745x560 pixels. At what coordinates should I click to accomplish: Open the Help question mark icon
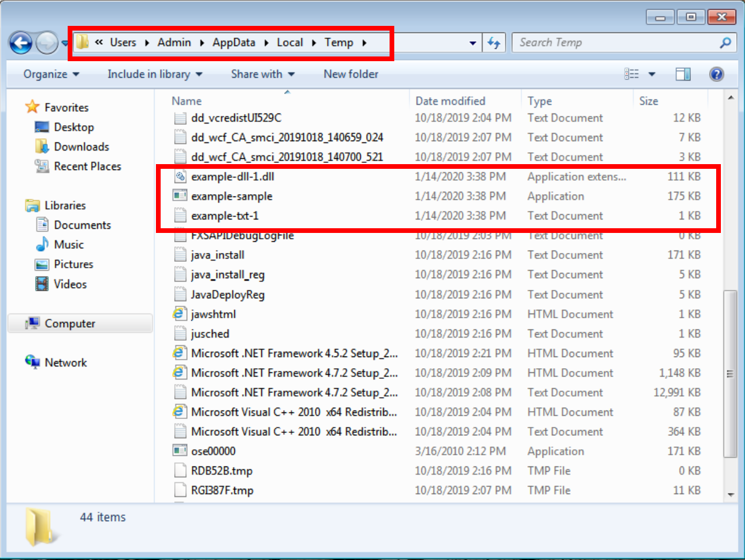pyautogui.click(x=716, y=74)
